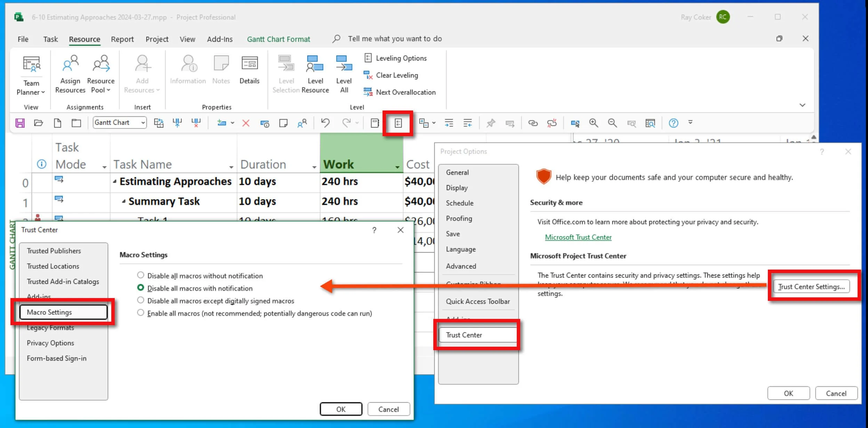This screenshot has width=868, height=428.
Task: Click OK in Trust Center dialog
Action: click(x=341, y=409)
